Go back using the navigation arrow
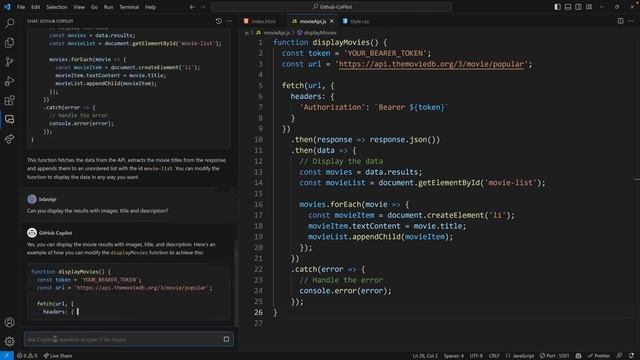 (192, 7)
